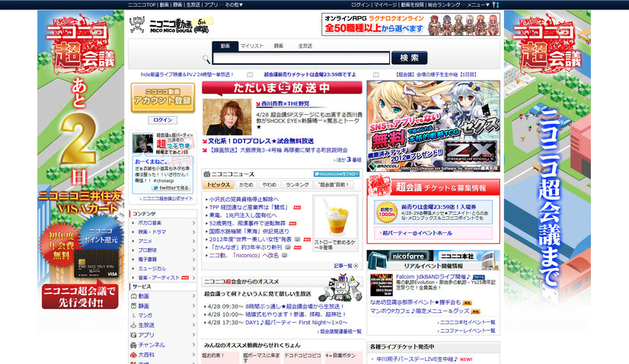629x364 pixels.
Task: Expand その他▼ menu in top bar
Action: [x=234, y=5]
